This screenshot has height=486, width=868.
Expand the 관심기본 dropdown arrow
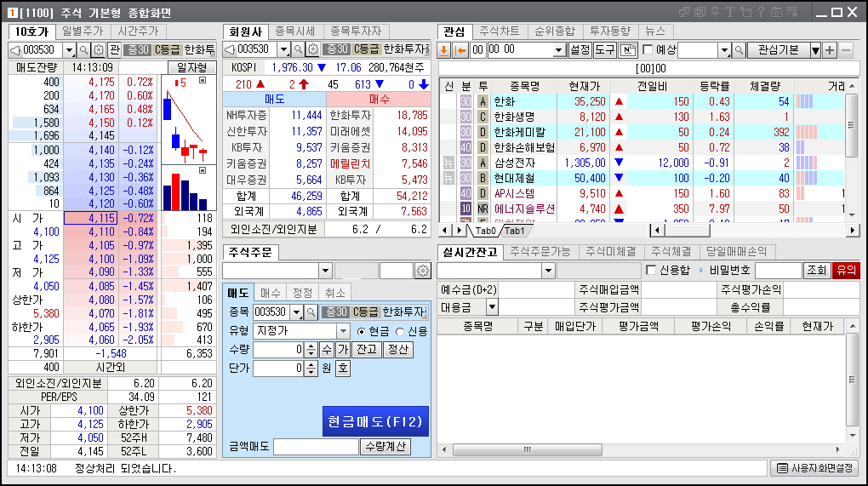pos(815,50)
